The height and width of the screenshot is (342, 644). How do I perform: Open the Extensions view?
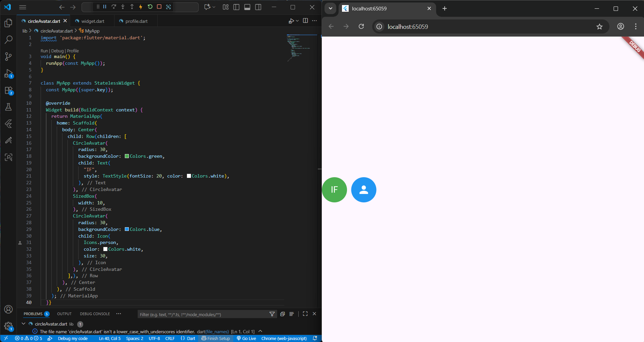(x=8, y=90)
